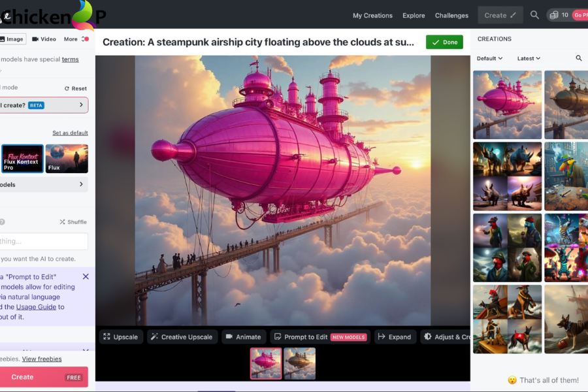Open the Default sort dropdown
This screenshot has height=392, width=588.
(x=489, y=58)
